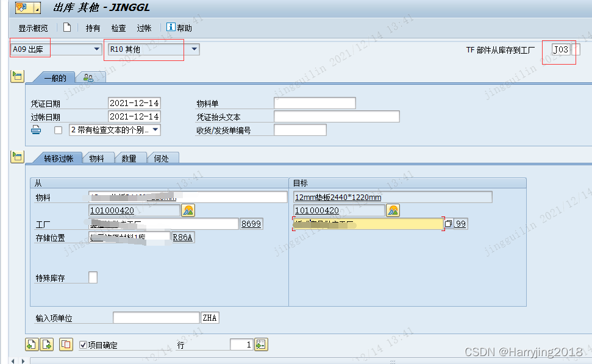
Task: Click the 过帐 post button
Action: [144, 28]
